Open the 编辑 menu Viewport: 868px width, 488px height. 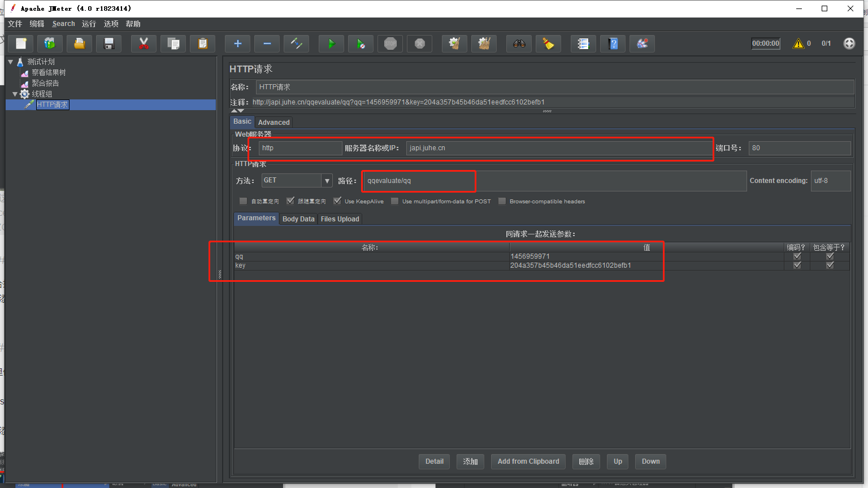tap(37, 24)
